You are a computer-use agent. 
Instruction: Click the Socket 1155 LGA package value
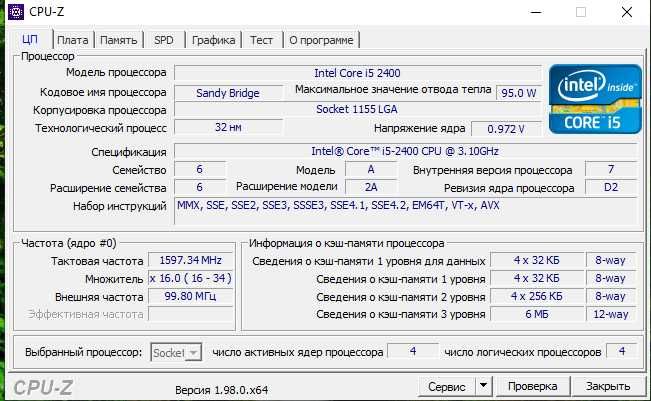click(x=358, y=109)
